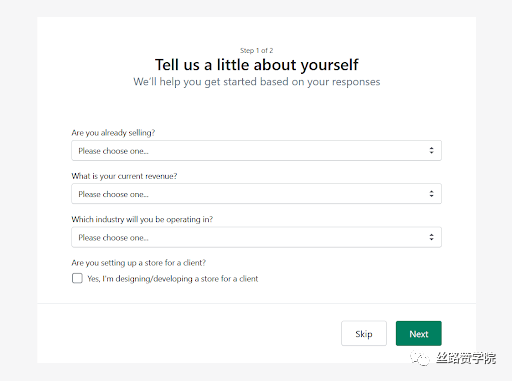Click the "What is your current revenue?" label
Viewport: 512px width, 381px height.
(x=124, y=176)
